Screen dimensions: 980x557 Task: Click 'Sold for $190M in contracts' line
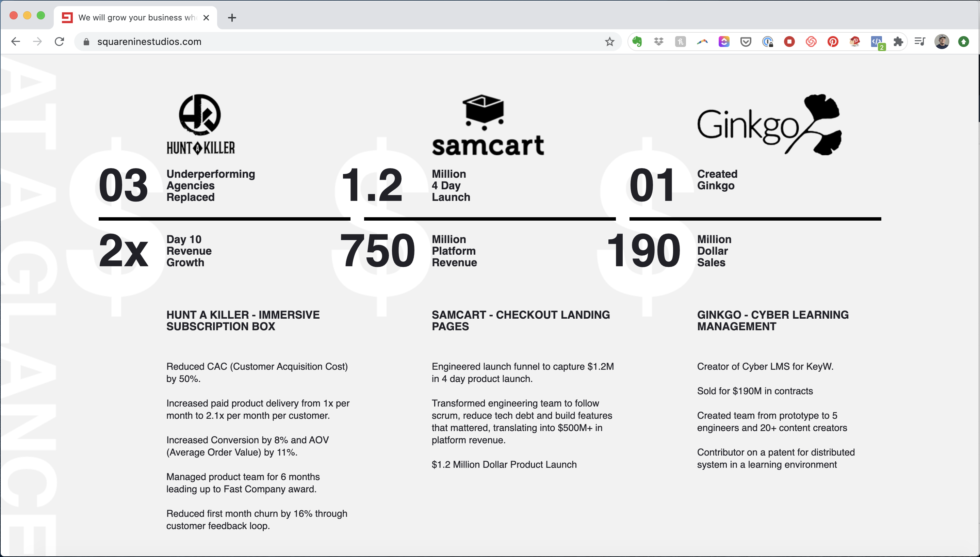coord(755,391)
